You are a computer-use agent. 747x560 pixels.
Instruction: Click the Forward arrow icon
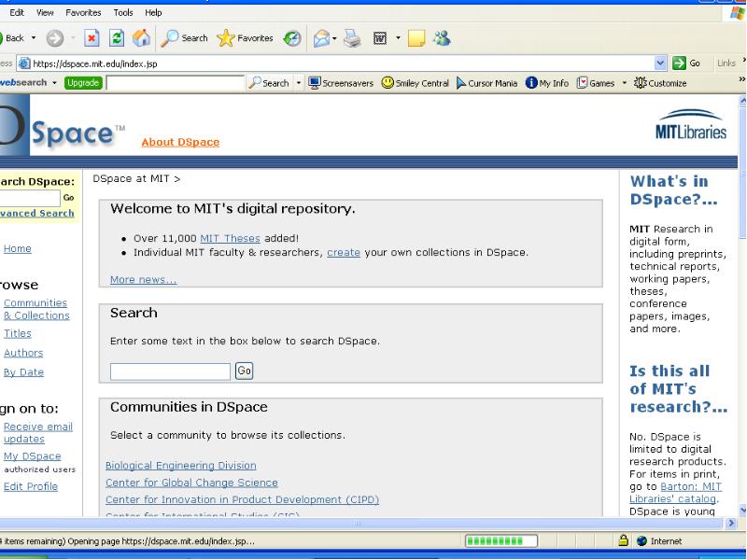point(55,38)
